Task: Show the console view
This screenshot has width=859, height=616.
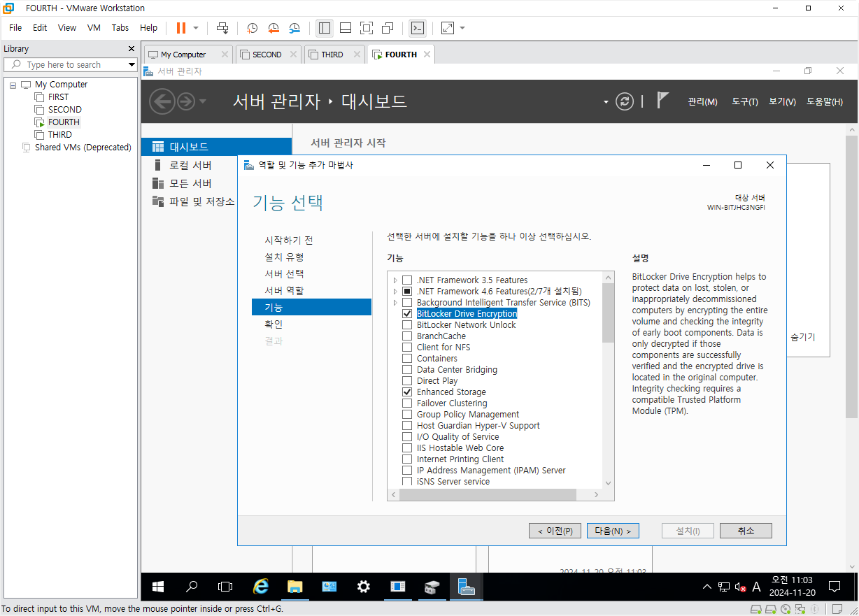Action: point(417,28)
